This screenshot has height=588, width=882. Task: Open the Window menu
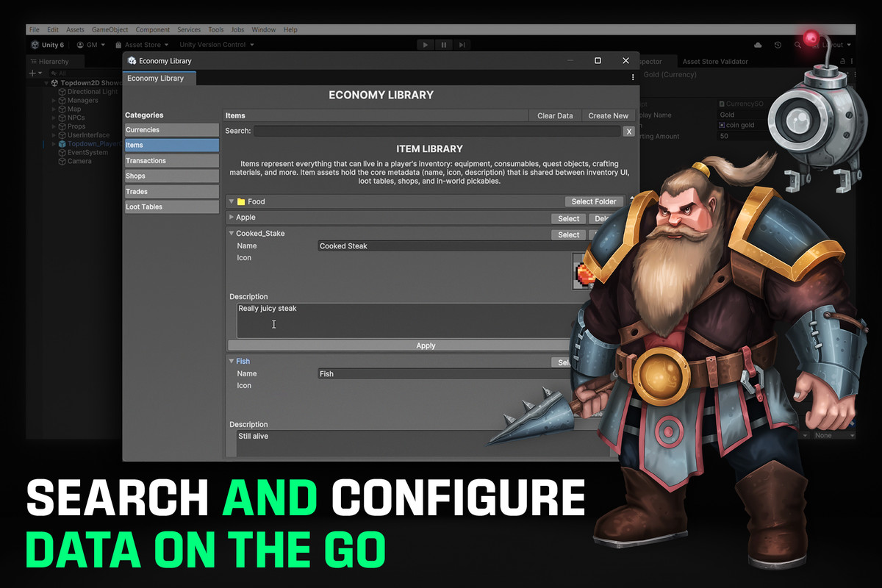pos(264,29)
